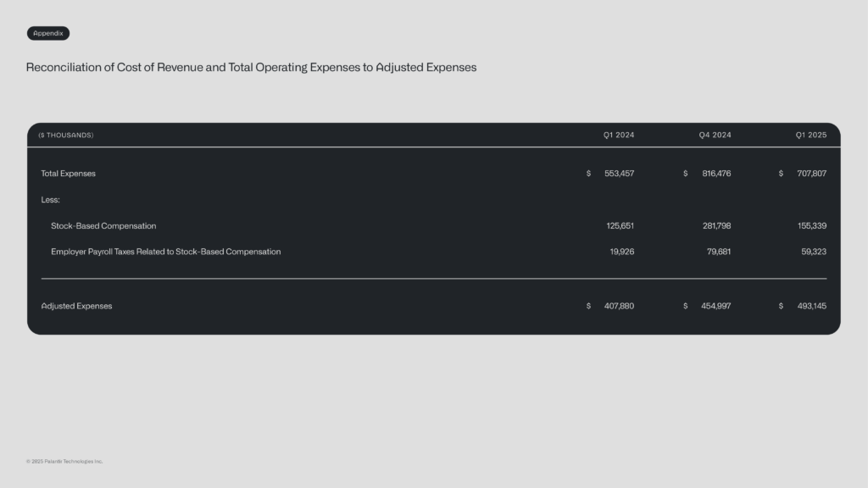
Task: Click Employer Payroll Taxes row label
Action: [x=165, y=252]
